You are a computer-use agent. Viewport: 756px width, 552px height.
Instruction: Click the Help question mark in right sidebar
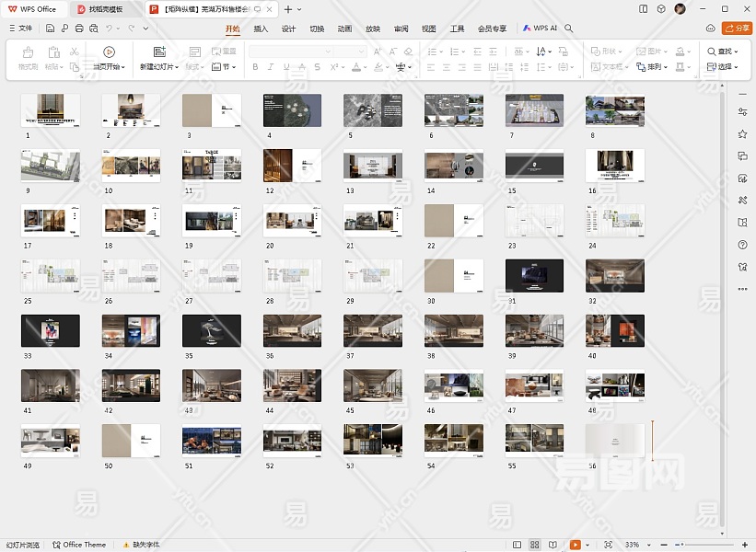click(742, 245)
